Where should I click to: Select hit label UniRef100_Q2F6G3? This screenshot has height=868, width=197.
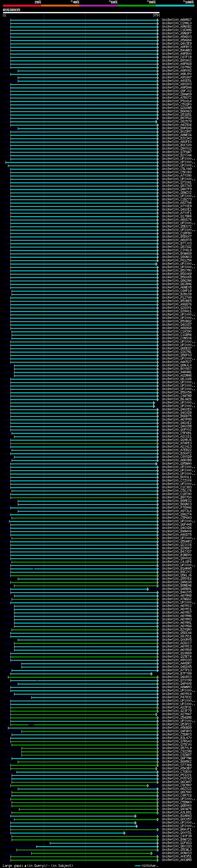177,843
